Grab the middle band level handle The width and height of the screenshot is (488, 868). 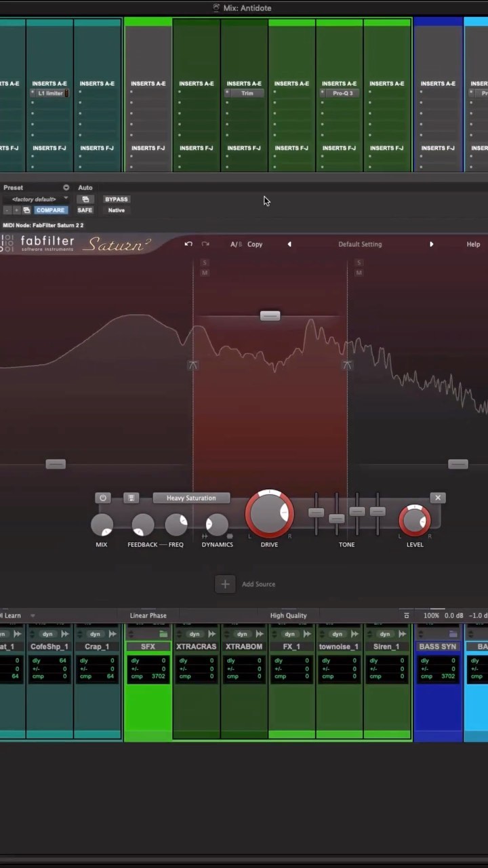click(270, 316)
